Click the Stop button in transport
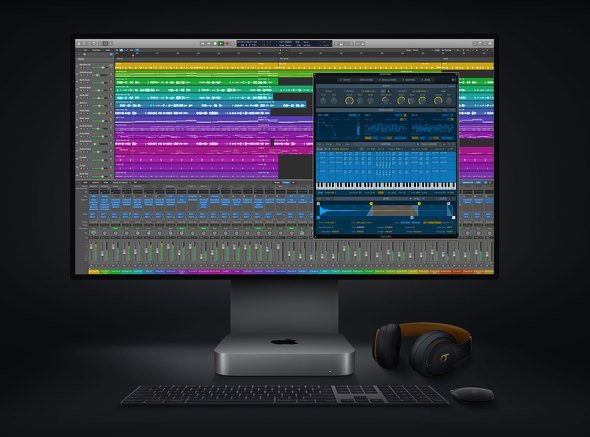 pos(215,44)
